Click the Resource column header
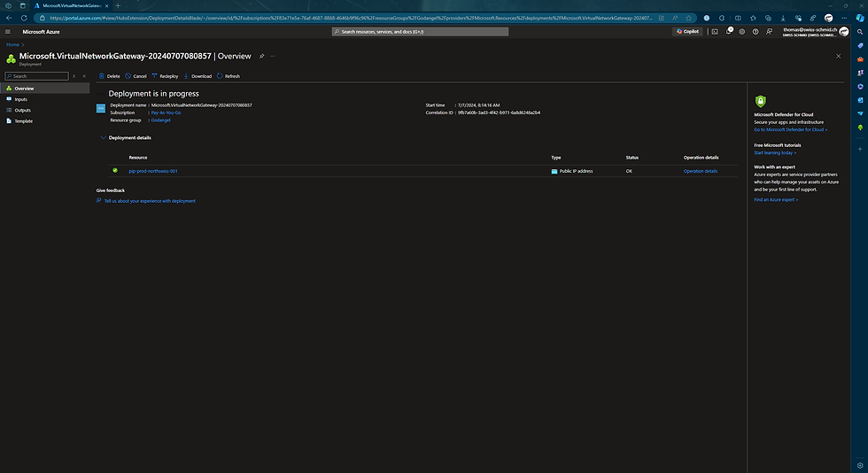The image size is (868, 473). pos(138,158)
